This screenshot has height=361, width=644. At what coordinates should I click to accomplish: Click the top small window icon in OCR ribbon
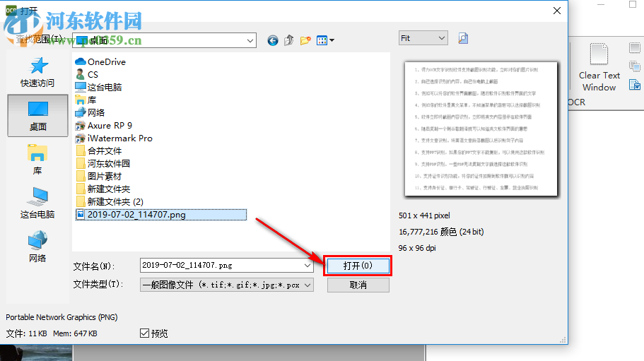tap(635, 48)
